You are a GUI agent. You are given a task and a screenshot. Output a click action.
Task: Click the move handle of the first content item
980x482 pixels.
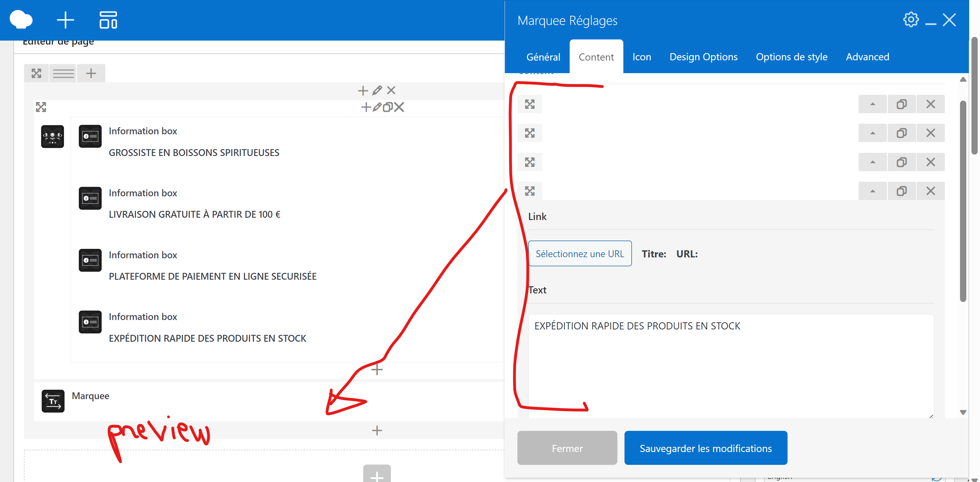[530, 104]
